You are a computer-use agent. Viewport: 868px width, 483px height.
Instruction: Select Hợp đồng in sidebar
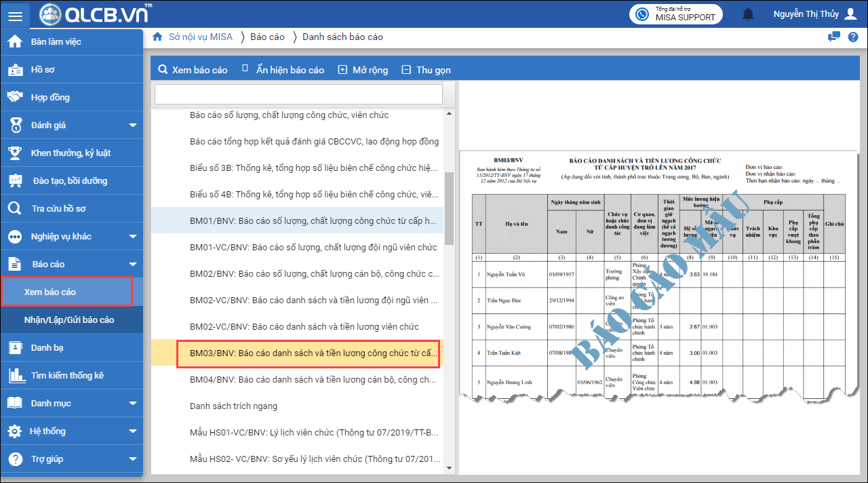(50, 97)
